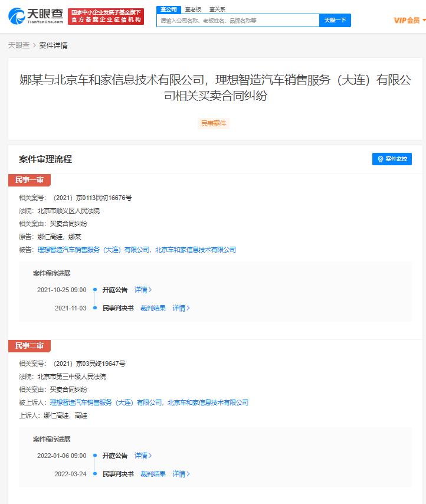Select the 2021-11-03 timeline dot
This screenshot has width=426, height=504.
(95, 308)
